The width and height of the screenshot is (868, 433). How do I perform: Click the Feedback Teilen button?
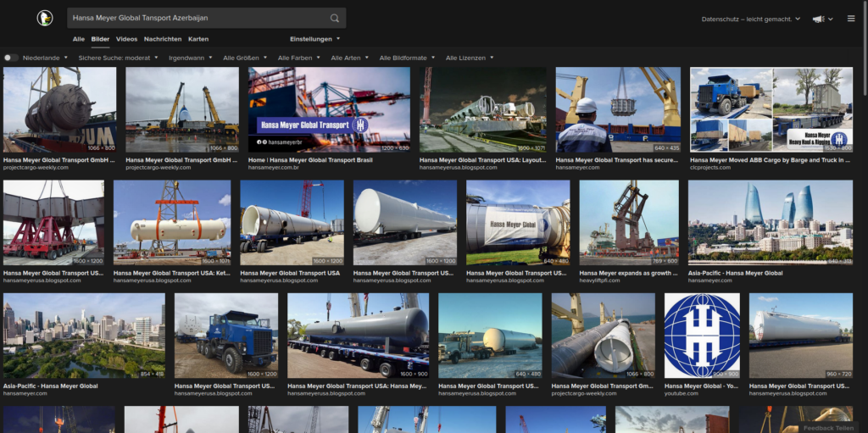click(x=828, y=428)
